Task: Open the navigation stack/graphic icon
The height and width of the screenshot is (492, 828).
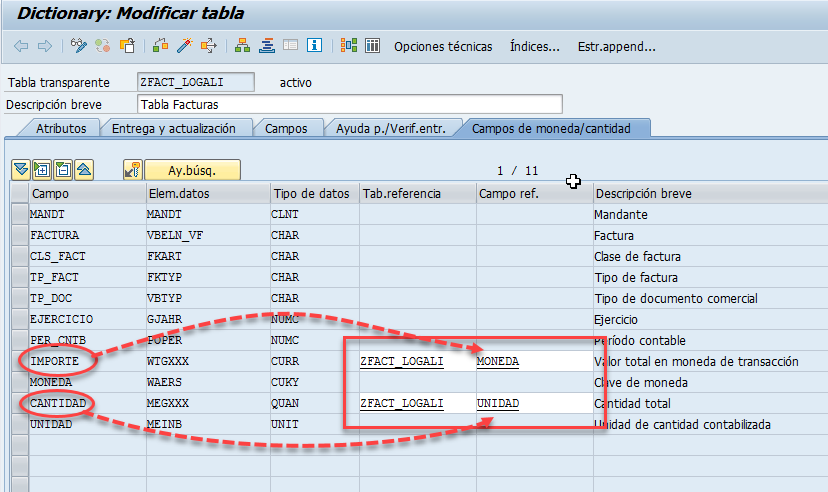Action: click(267, 45)
